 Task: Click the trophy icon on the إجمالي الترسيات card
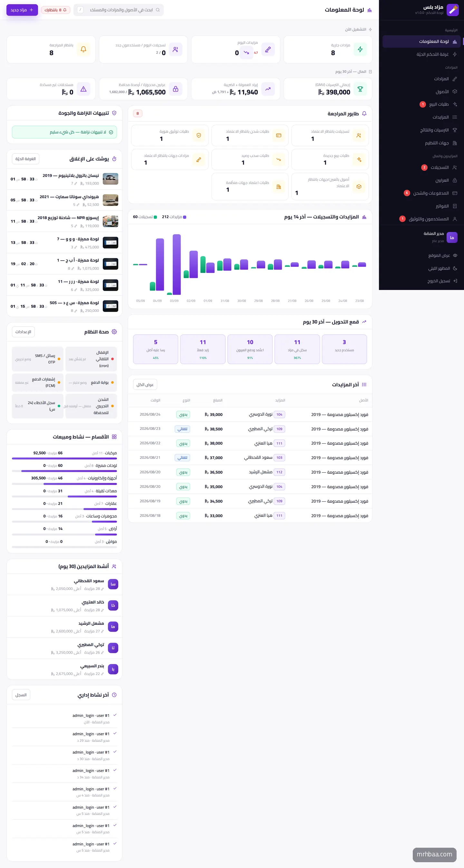tap(360, 89)
